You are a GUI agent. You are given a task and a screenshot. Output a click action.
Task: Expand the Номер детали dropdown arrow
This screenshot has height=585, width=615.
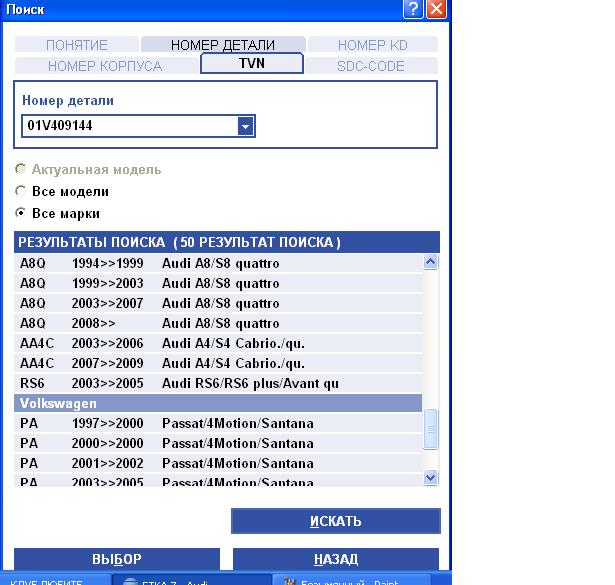point(245,126)
